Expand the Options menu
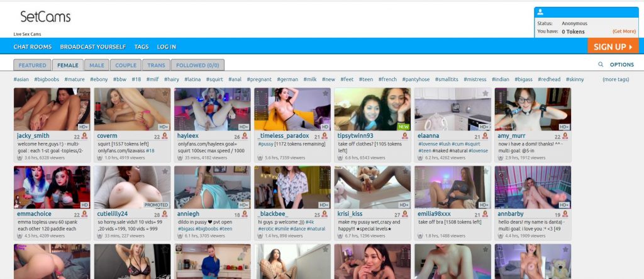 [621, 64]
